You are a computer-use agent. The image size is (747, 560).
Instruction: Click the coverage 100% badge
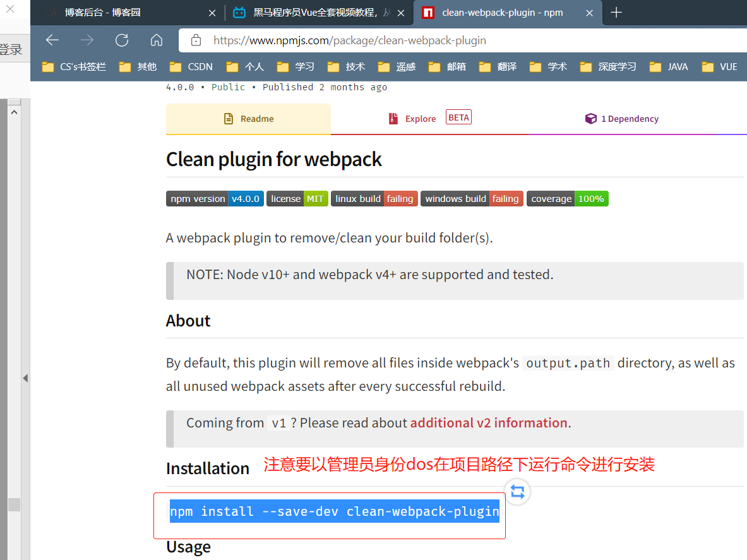coord(568,199)
